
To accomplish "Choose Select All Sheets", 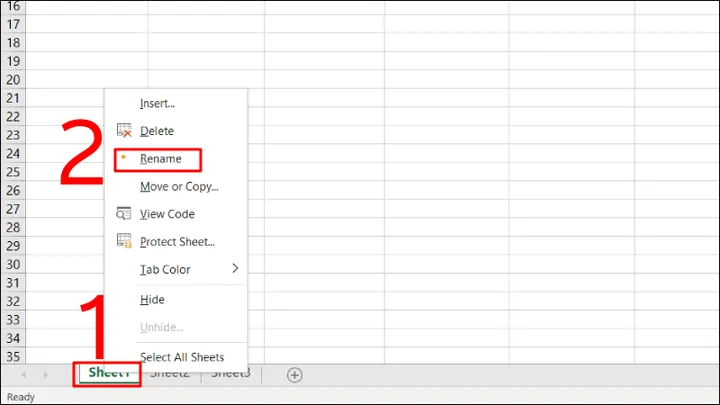I will [182, 357].
